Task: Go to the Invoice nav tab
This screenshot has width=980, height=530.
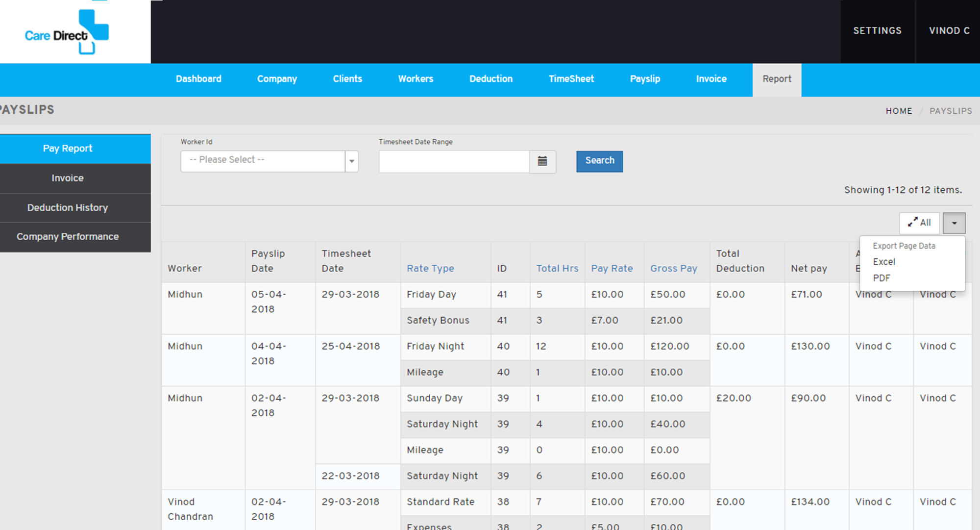Action: point(711,79)
